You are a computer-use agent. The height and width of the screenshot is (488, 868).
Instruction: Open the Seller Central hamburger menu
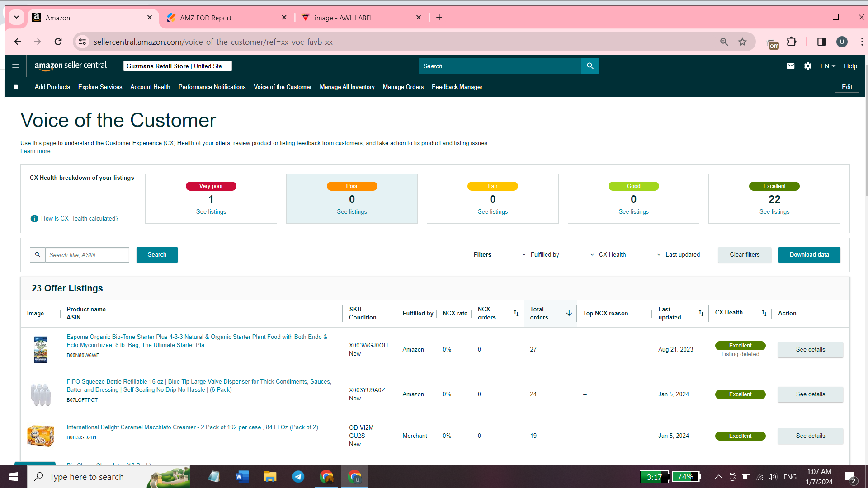[16, 66]
